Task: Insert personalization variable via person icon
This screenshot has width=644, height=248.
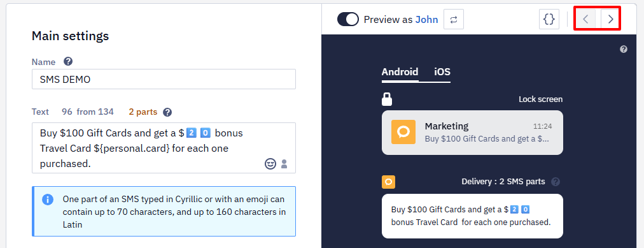Action: point(284,164)
